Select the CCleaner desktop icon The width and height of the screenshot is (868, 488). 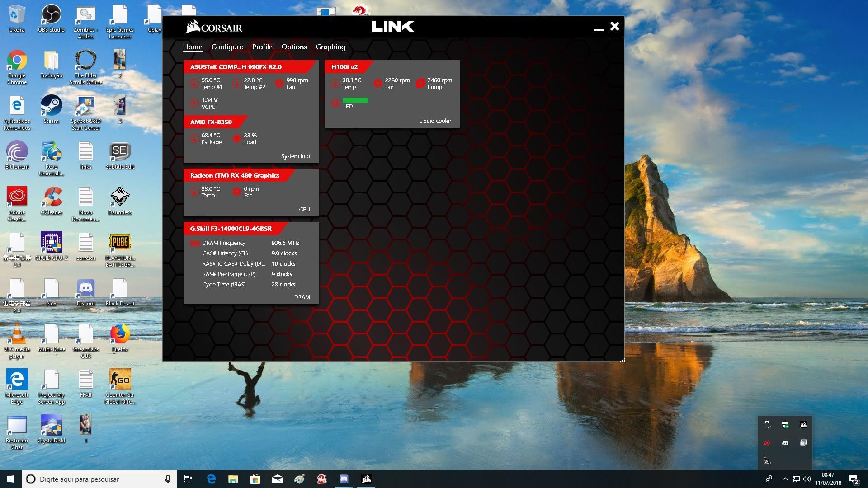pos(52,201)
